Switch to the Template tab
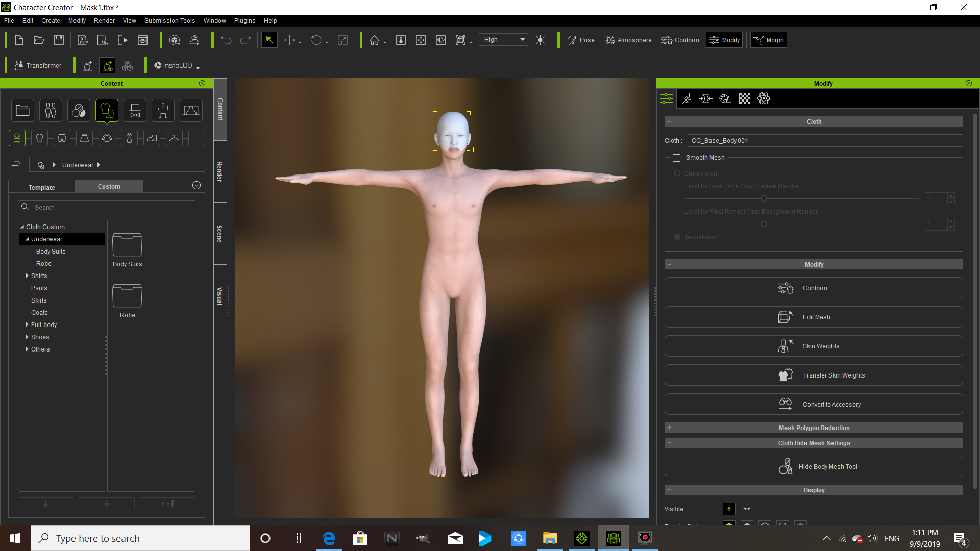 [42, 187]
